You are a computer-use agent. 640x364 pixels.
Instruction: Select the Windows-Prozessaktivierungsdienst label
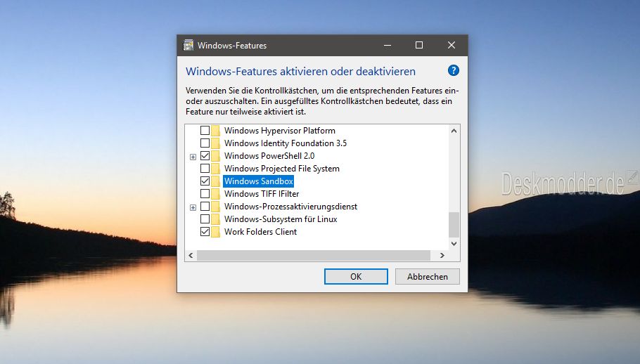click(290, 207)
